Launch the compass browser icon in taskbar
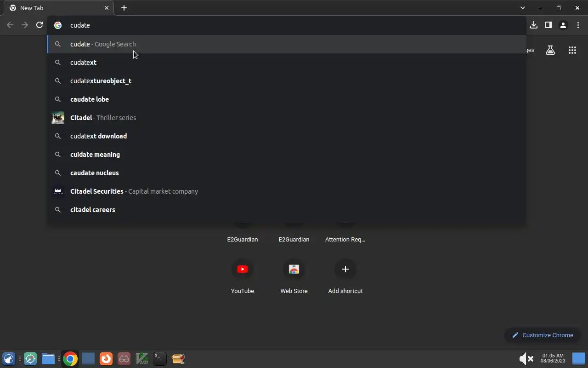Screen dimensions: 588x368 point(30,359)
